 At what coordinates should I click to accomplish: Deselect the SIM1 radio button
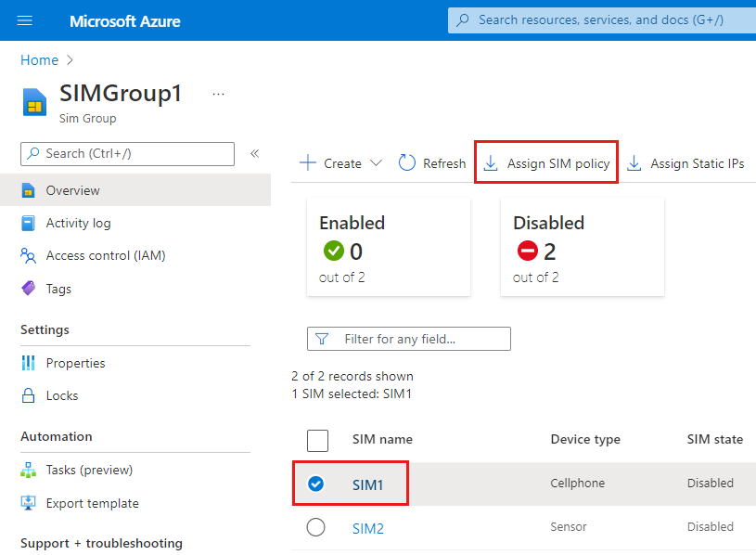pos(316,484)
